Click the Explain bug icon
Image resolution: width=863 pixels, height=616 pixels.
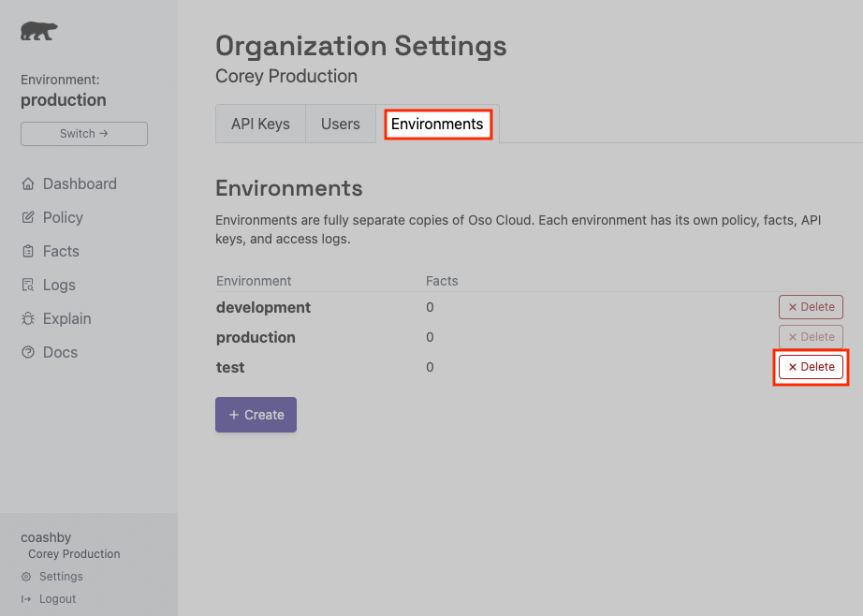click(28, 318)
